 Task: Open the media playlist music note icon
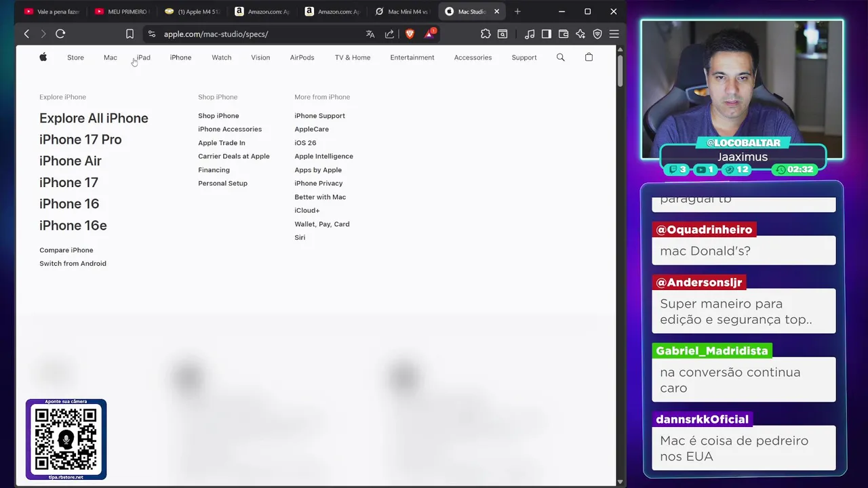tap(530, 34)
